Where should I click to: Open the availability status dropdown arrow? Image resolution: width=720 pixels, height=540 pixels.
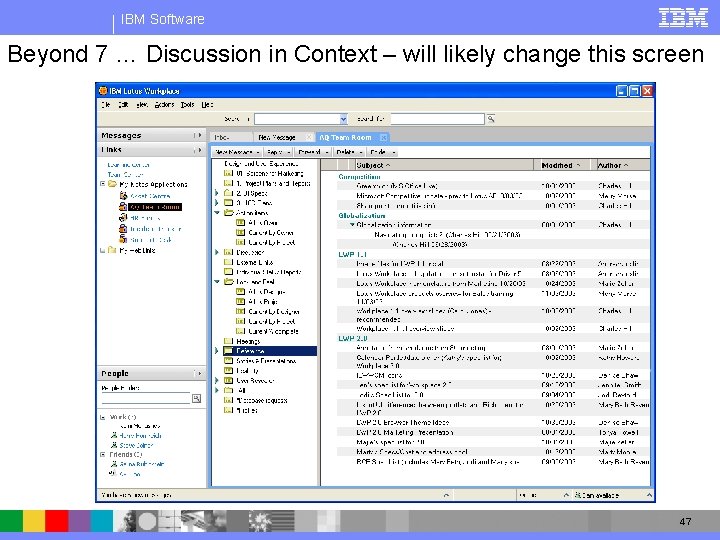tap(649, 495)
